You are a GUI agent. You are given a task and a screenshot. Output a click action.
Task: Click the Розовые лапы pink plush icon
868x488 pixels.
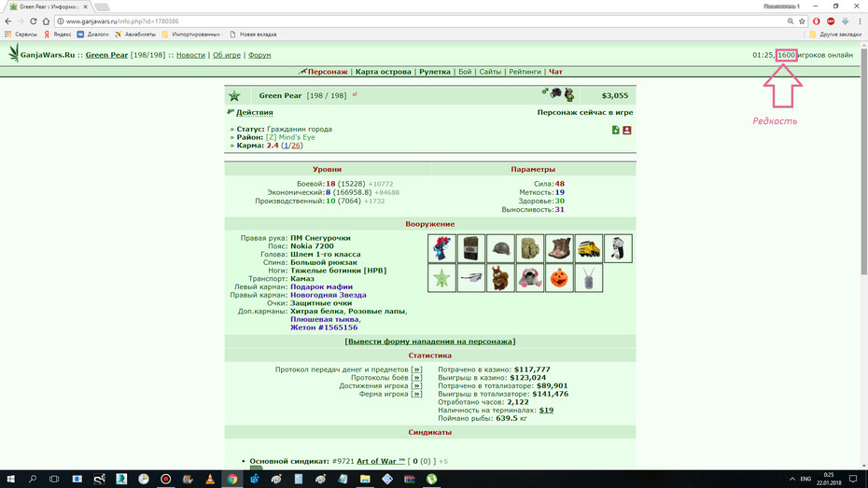(530, 278)
